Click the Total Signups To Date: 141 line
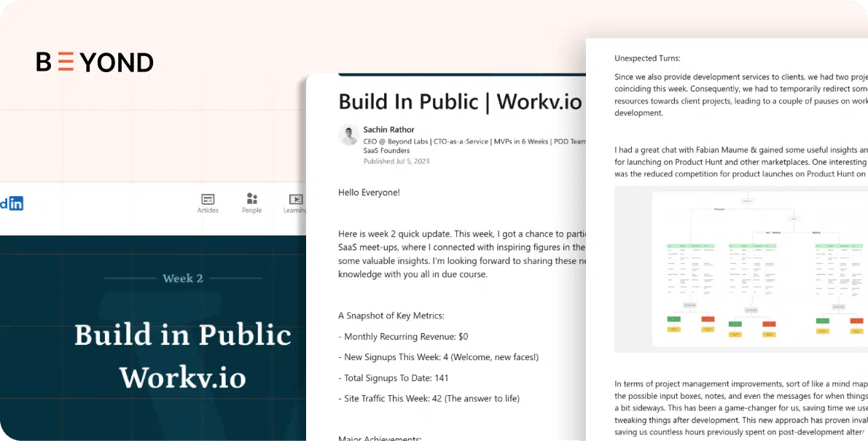Screen dimensions: 868x441 [x=393, y=378]
